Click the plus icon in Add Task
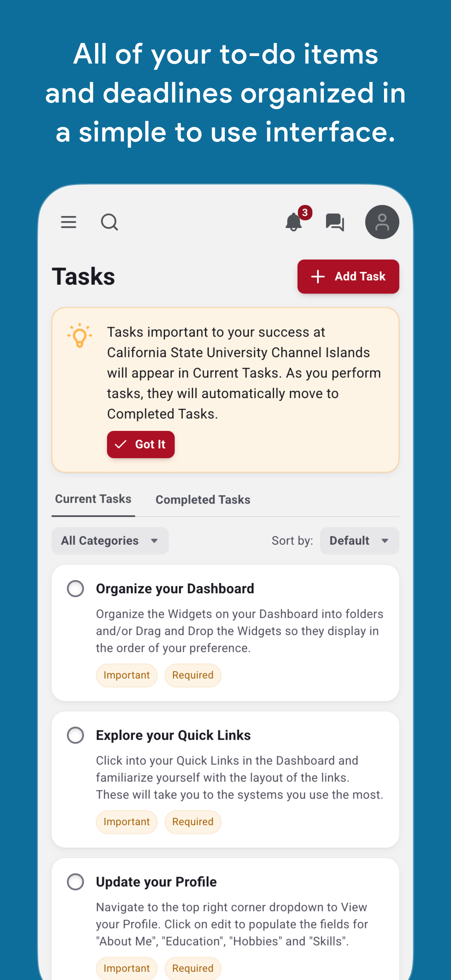The width and height of the screenshot is (451, 980). click(x=318, y=276)
